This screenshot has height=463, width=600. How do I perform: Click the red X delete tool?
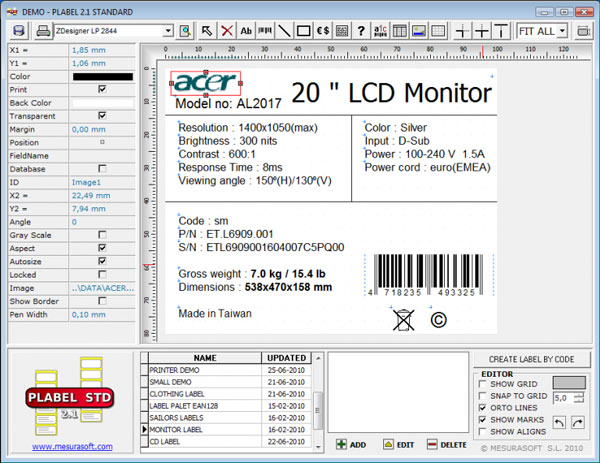pos(227,31)
